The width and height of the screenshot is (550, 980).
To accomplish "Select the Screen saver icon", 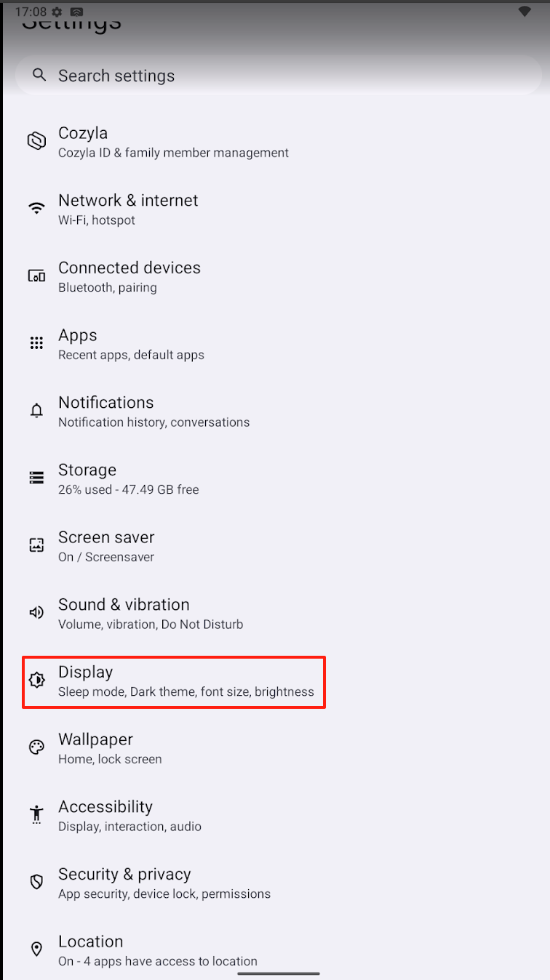I will [x=36, y=545].
